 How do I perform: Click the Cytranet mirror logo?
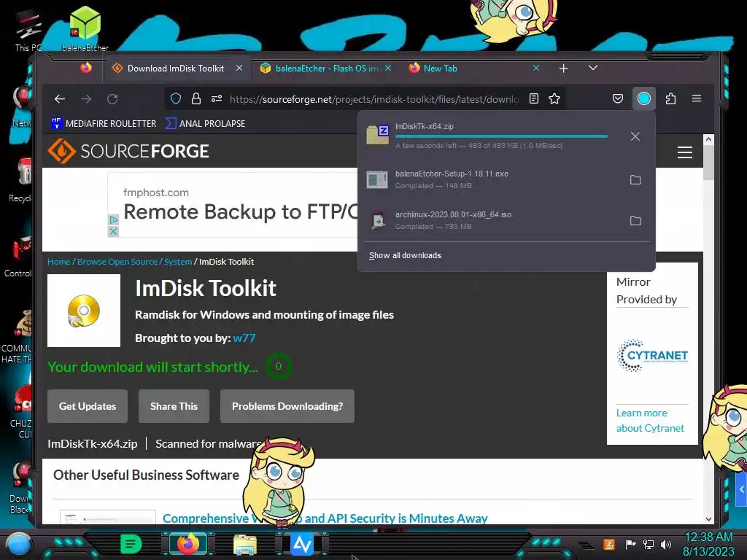(652, 355)
